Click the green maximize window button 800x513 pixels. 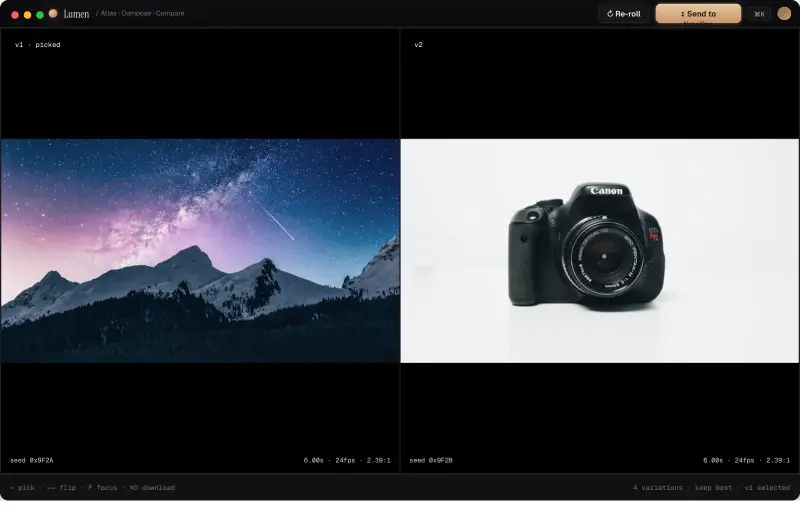(x=40, y=15)
